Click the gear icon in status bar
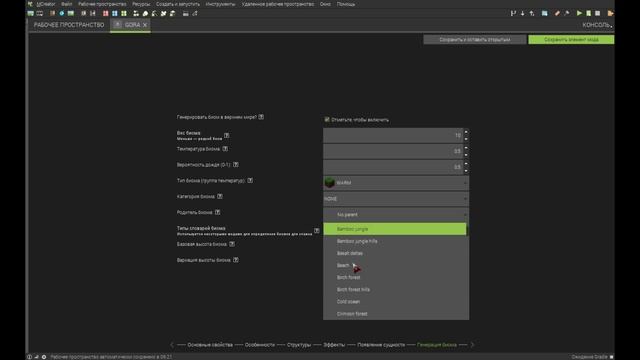Screen dimensions: 640x360 44,357
